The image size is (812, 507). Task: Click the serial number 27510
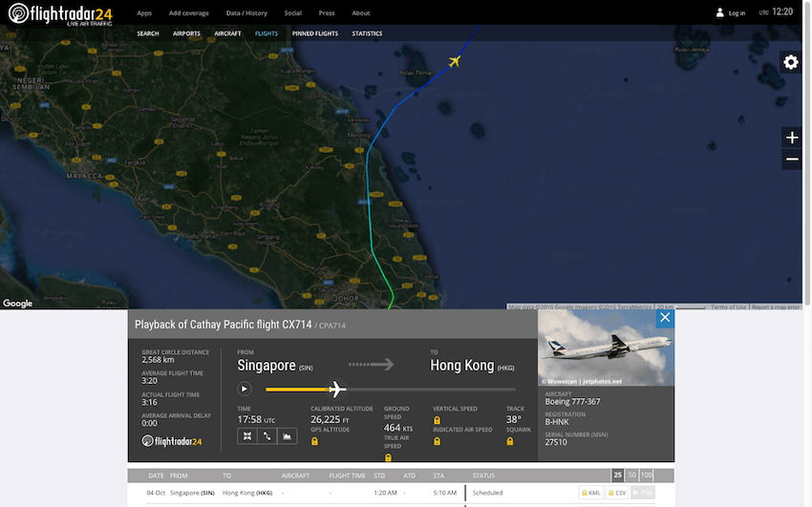tap(556, 442)
